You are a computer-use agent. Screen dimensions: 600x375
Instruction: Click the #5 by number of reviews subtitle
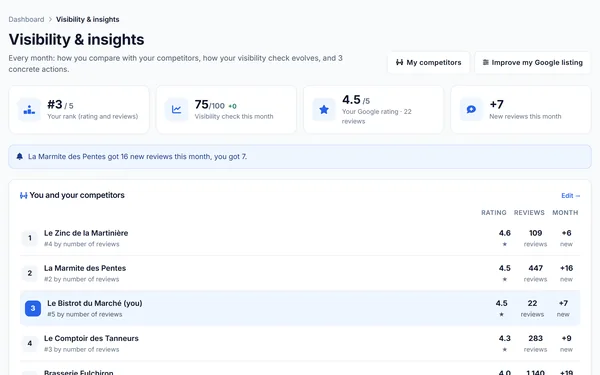point(85,315)
